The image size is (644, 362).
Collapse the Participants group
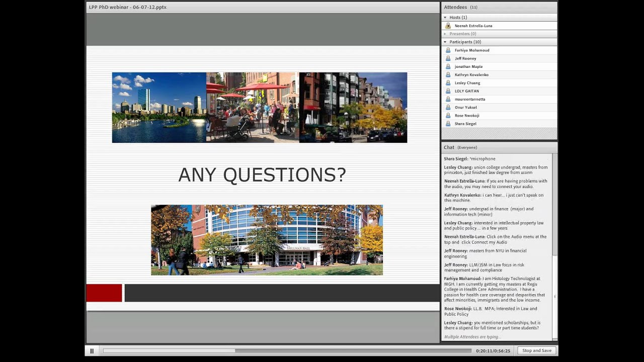click(x=445, y=42)
